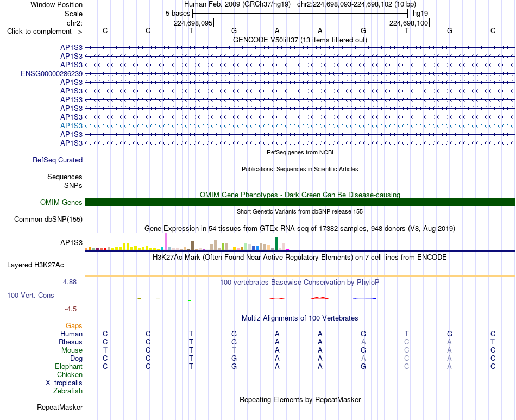Click the Rhesus species label

click(71, 342)
